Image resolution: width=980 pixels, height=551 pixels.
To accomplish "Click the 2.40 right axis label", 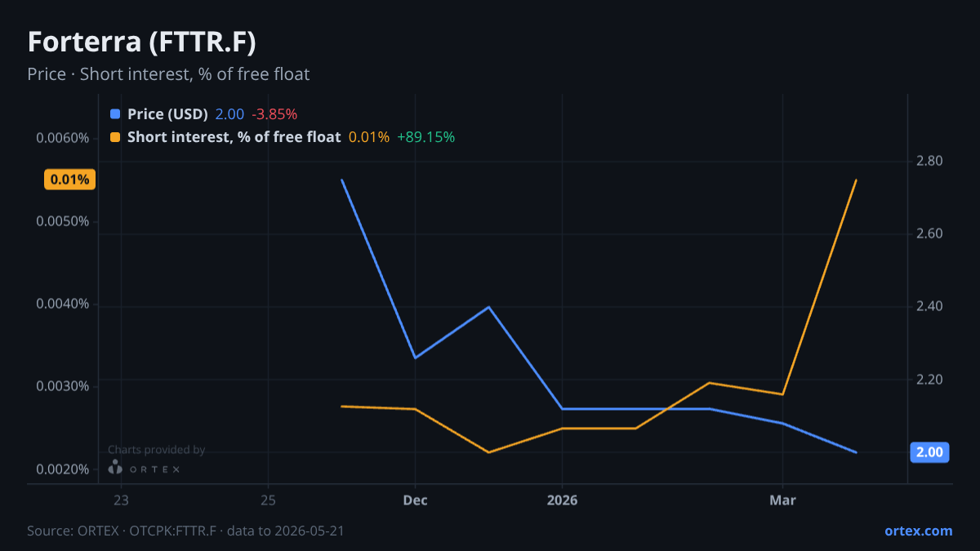I will click(x=930, y=306).
